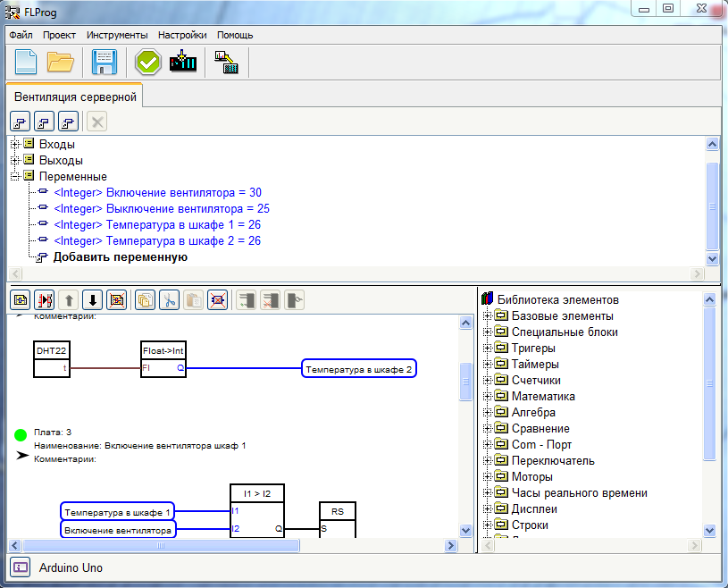Select the Переключатель library folder
The image size is (728, 588).
point(553,461)
